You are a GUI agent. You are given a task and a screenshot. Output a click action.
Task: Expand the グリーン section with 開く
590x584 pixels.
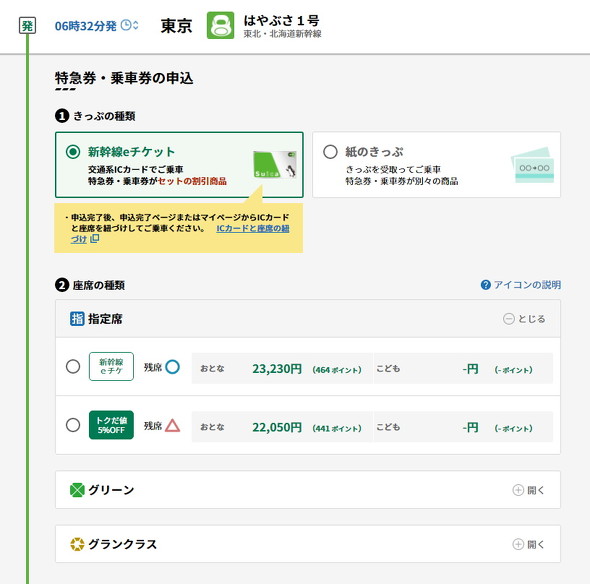click(x=529, y=490)
